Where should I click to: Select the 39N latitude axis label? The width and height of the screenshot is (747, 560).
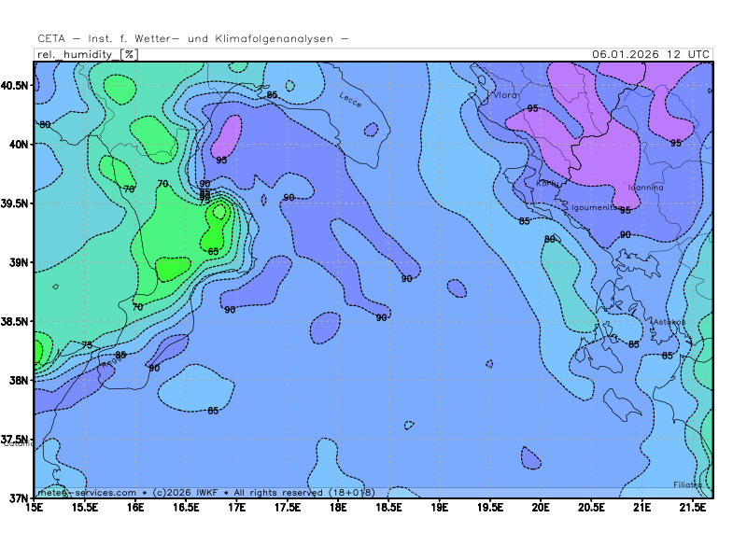tap(19, 262)
